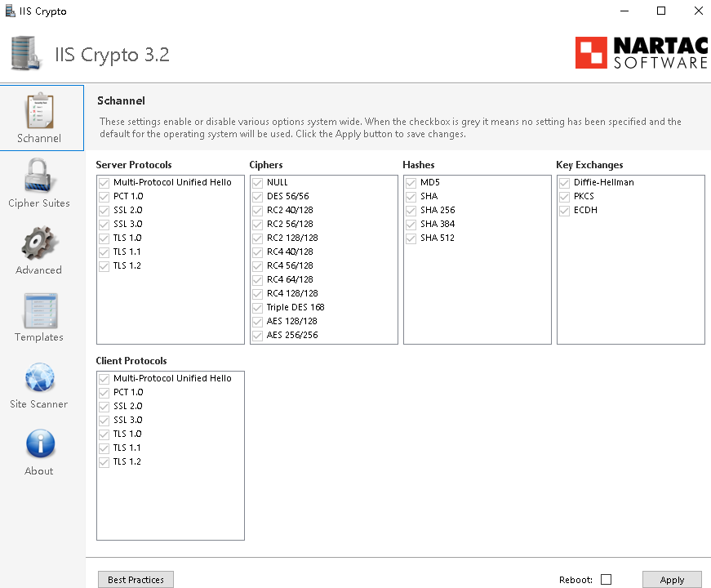This screenshot has width=711, height=588.
Task: Toggle PKCS key exchange checkbox
Action: (565, 197)
